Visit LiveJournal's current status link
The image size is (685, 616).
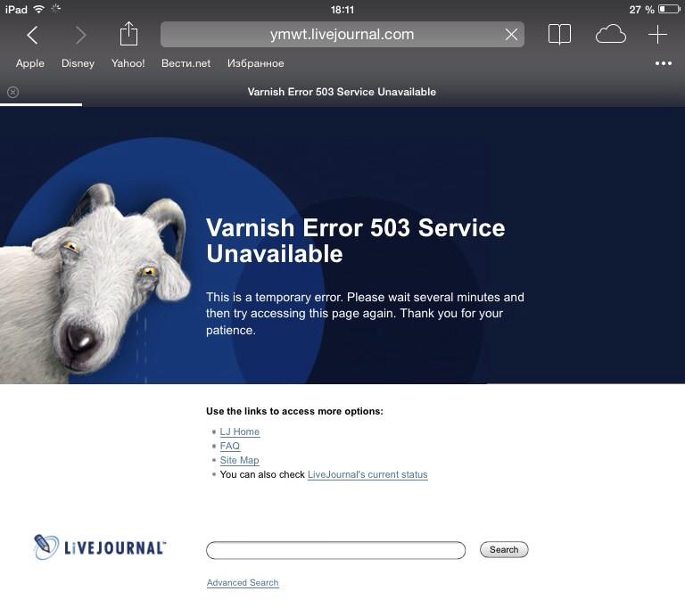367,474
